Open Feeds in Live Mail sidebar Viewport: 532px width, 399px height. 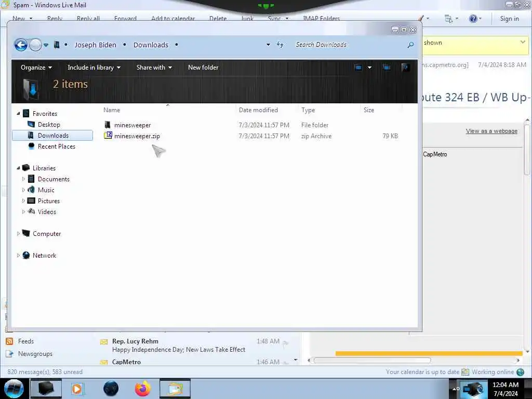click(26, 341)
